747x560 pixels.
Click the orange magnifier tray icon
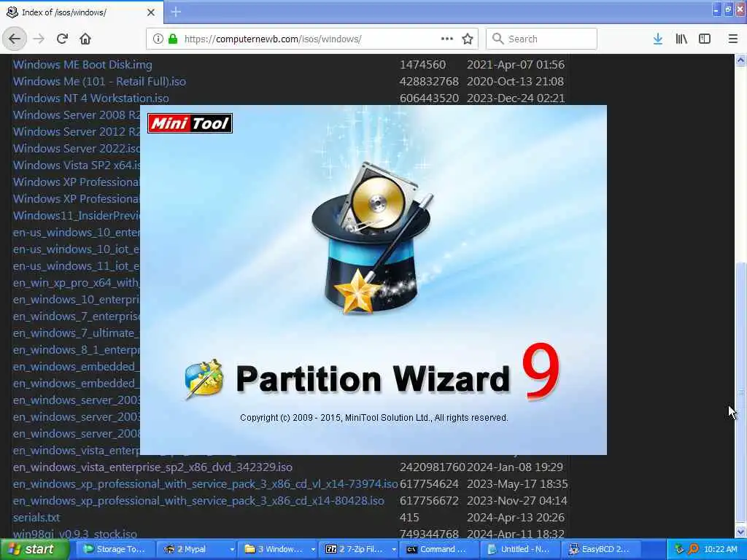click(x=694, y=549)
